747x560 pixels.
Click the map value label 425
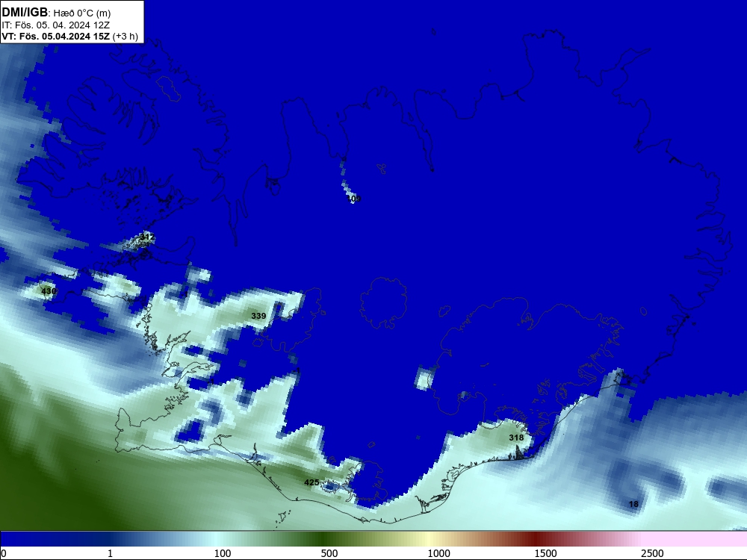[311, 482]
